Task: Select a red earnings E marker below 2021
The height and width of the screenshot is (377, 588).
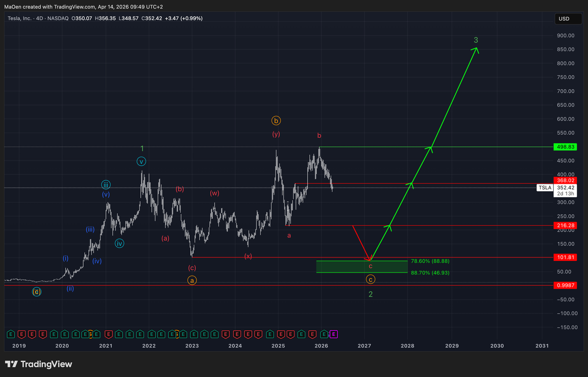Action: click(108, 334)
